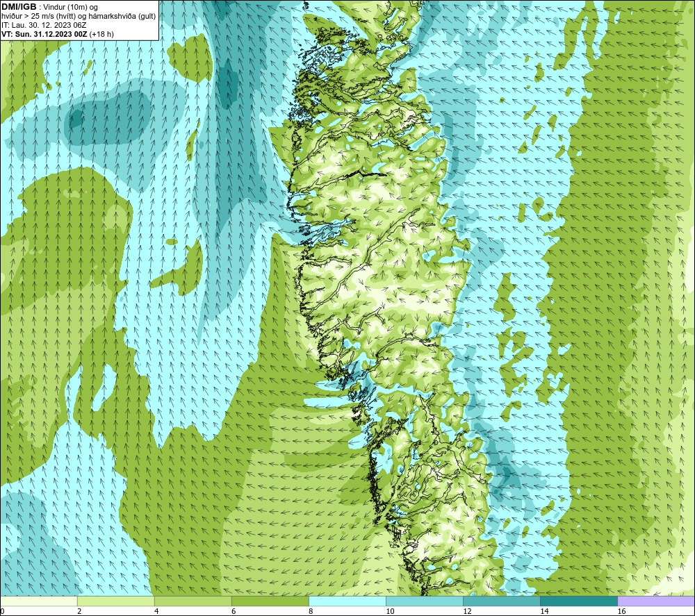Click the legend label '10'
Image resolution: width=695 pixels, height=616 pixels.
(390, 611)
